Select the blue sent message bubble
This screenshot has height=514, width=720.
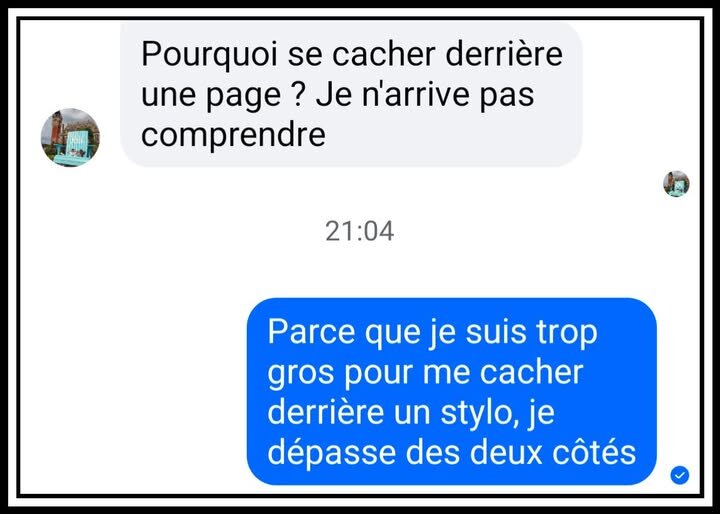452,391
